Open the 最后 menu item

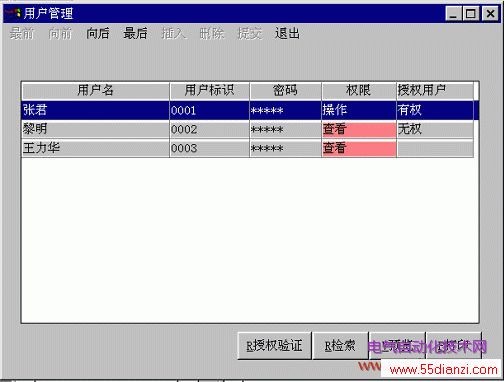[x=135, y=34]
